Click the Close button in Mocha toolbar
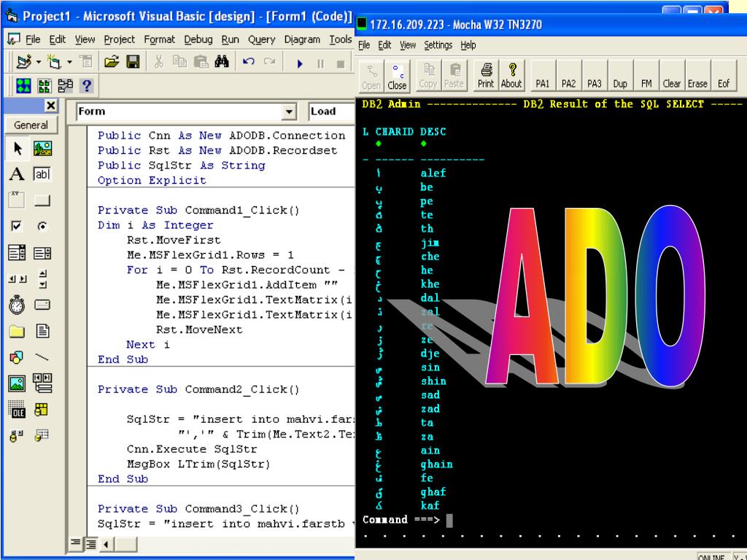Screen dimensions: 747x560 397,76
